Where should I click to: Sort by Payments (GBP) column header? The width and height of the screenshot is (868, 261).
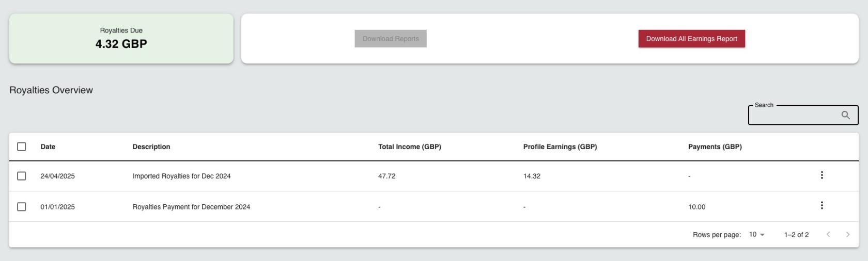pyautogui.click(x=715, y=146)
